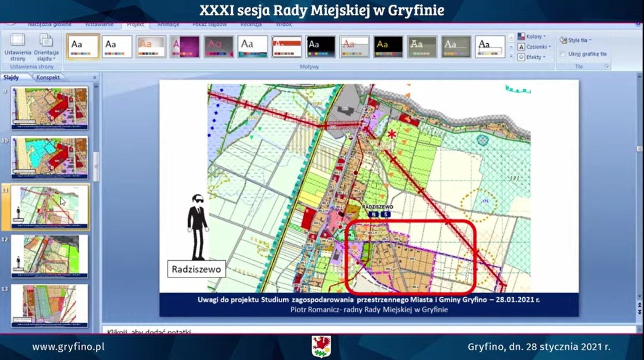Apply the purple magenta theme thumbnail

pos(185,46)
